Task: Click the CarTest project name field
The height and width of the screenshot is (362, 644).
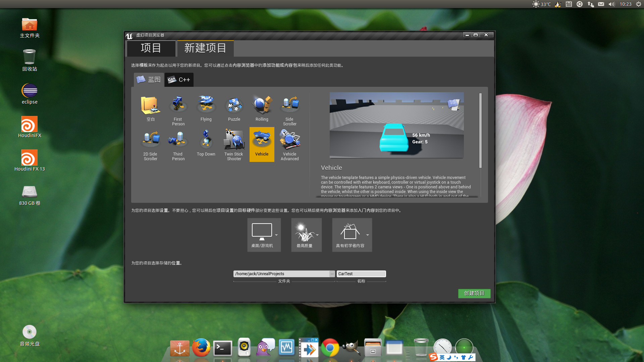Action: pyautogui.click(x=361, y=274)
